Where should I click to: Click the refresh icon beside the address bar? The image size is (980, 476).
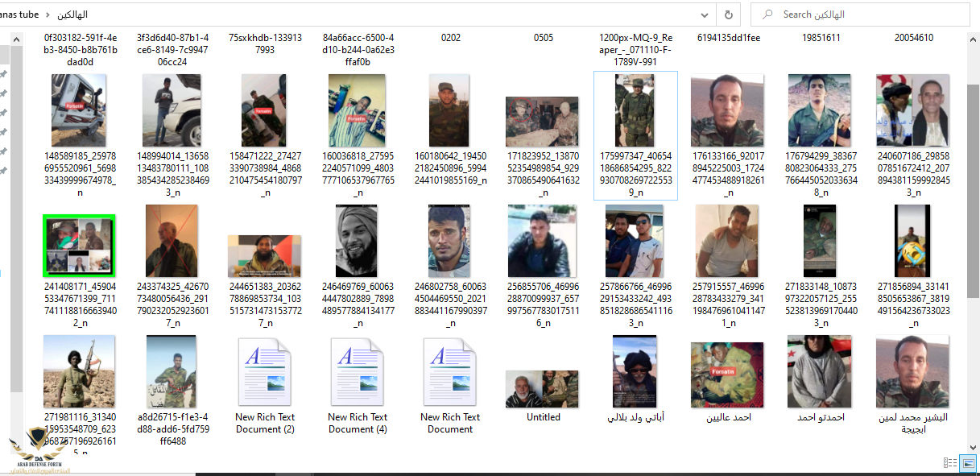729,14
